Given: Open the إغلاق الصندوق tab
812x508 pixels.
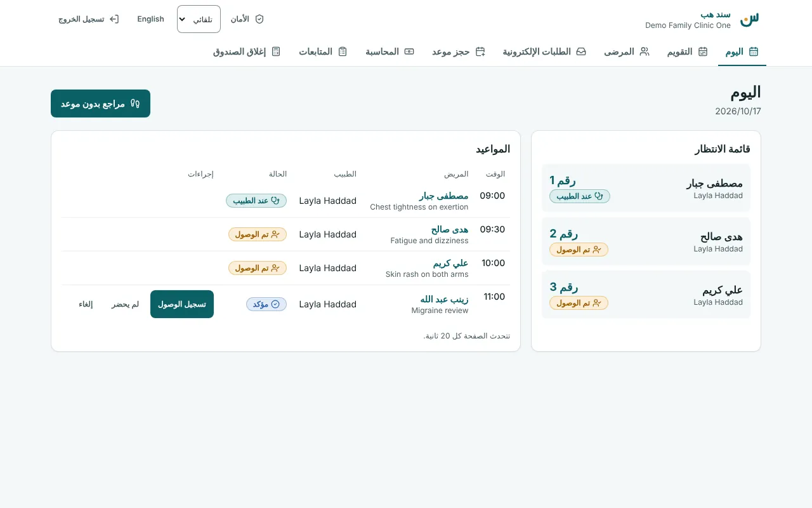Looking at the screenshot, I should [247, 51].
